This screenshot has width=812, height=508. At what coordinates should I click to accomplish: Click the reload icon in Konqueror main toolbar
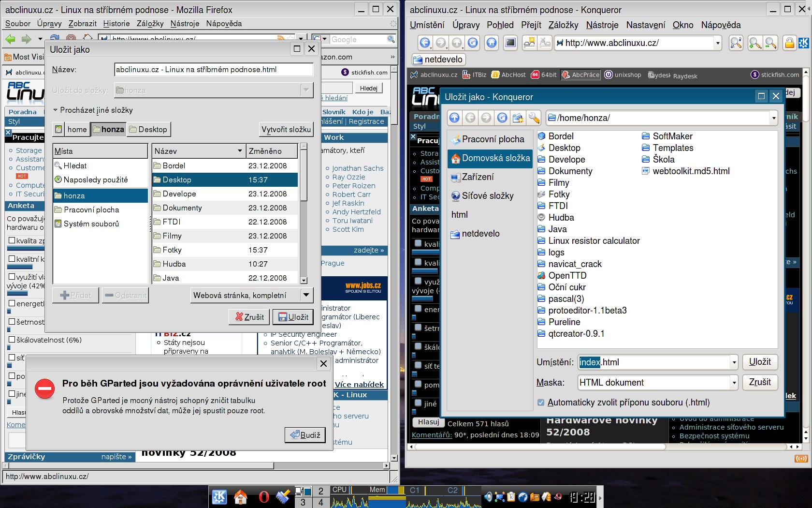click(473, 43)
